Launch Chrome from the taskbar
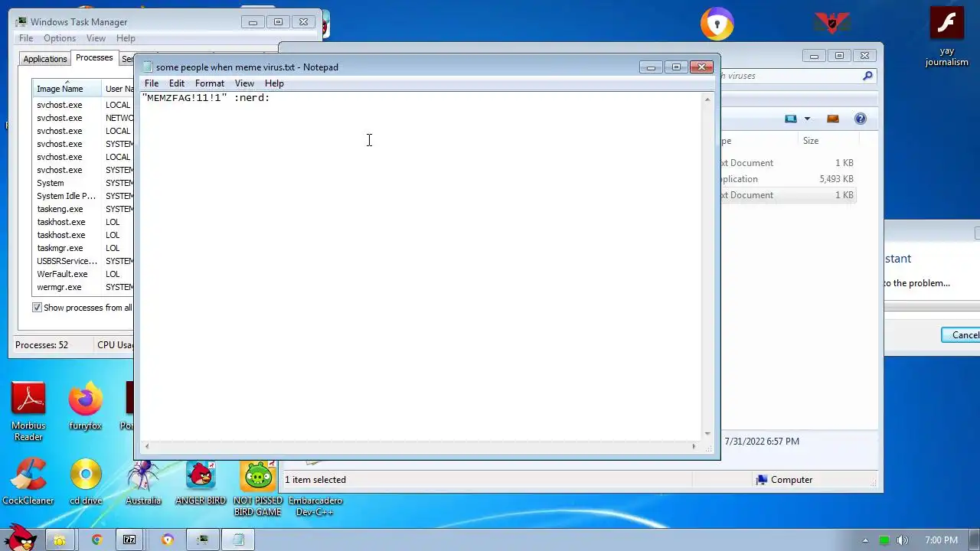This screenshot has height=551, width=980. 96,540
